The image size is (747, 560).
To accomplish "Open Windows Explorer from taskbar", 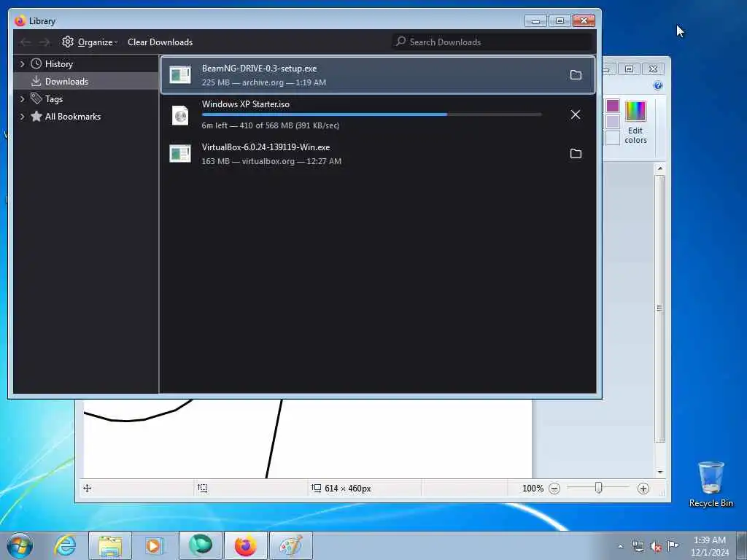I will coord(110,545).
